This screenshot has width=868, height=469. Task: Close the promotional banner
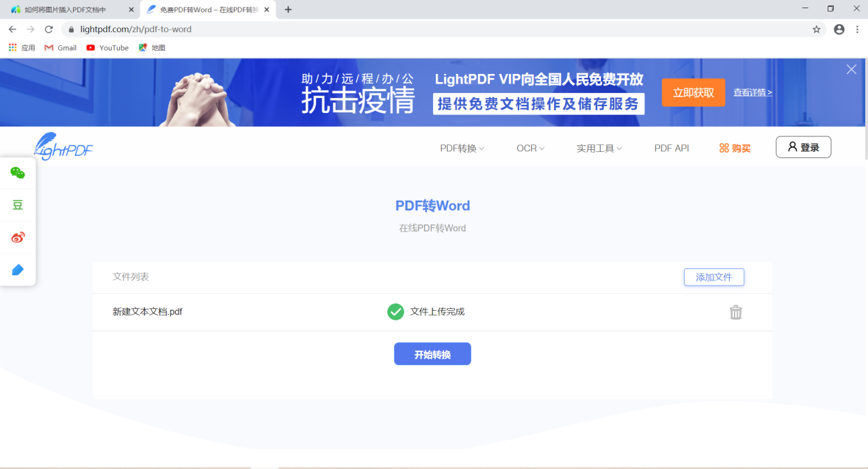852,69
